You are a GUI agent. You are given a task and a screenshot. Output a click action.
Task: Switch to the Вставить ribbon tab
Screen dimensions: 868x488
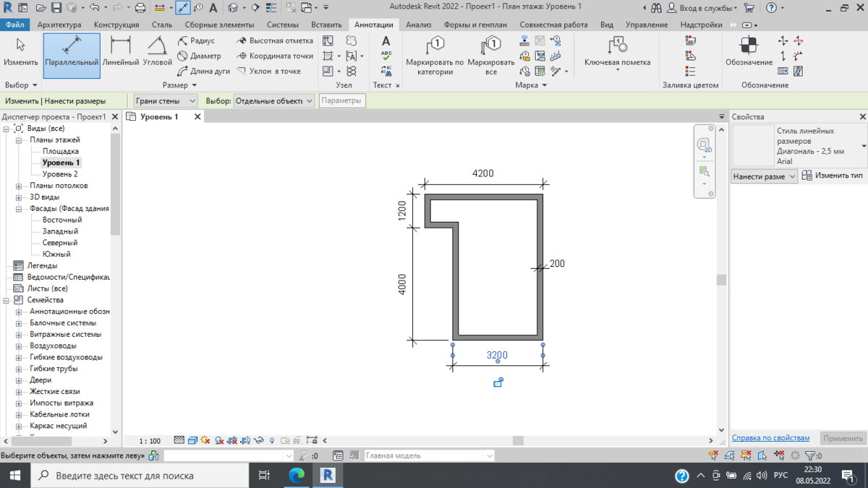(326, 25)
